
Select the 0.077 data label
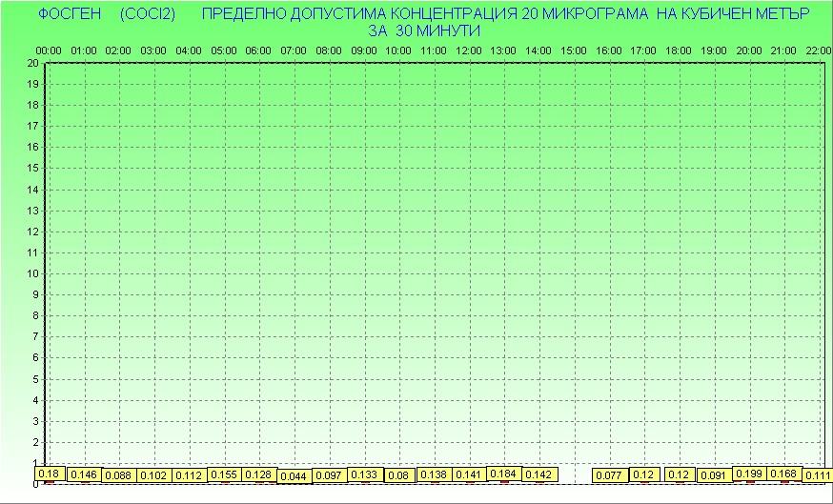609,474
